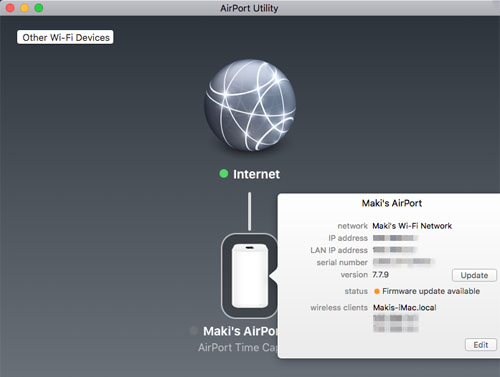
Task: Click Maki's AirPort popover title
Action: point(392,203)
